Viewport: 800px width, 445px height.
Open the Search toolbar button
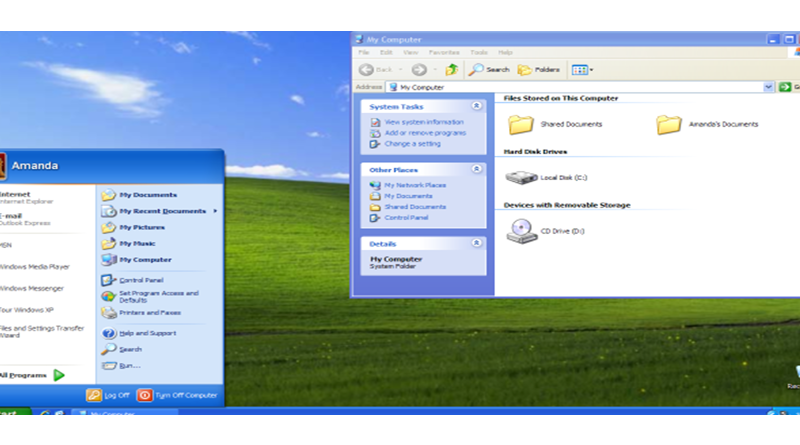pyautogui.click(x=489, y=69)
